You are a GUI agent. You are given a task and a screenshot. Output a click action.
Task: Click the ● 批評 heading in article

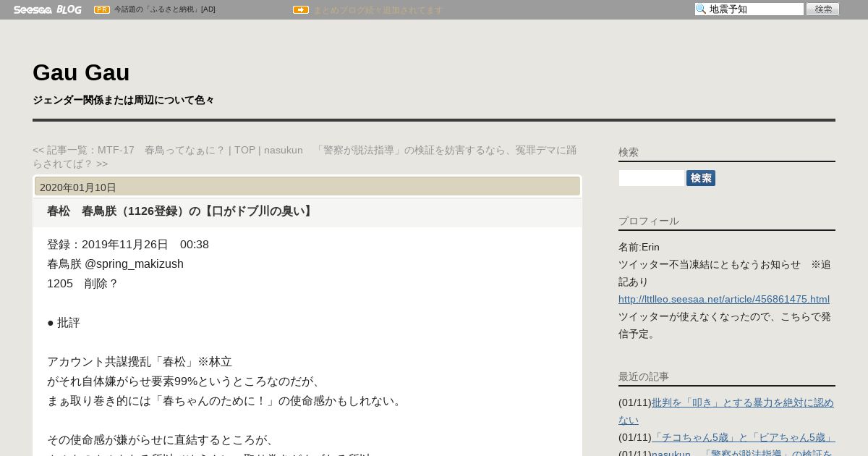click(64, 323)
